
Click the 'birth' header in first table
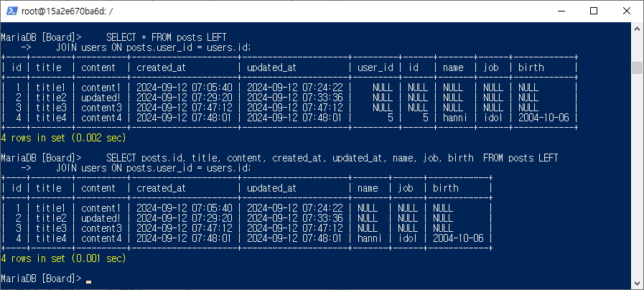click(x=531, y=67)
